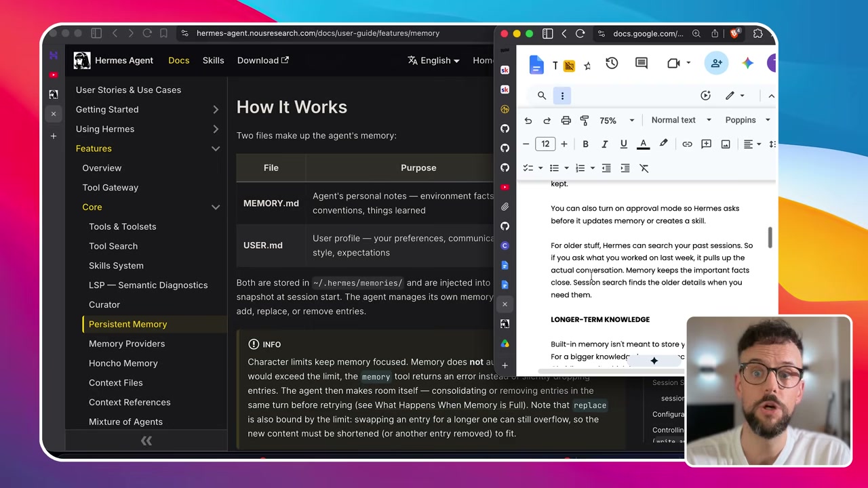
Task: Open Skills System in the sidebar
Action: [116, 266]
